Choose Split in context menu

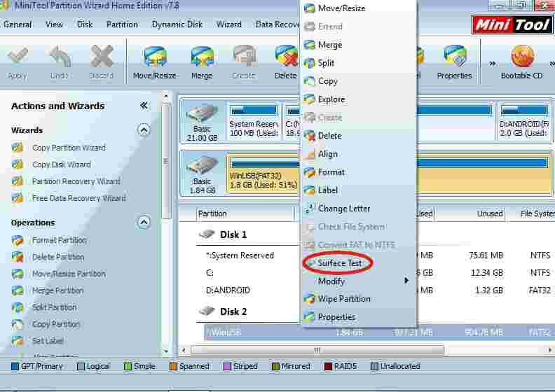click(x=359, y=63)
